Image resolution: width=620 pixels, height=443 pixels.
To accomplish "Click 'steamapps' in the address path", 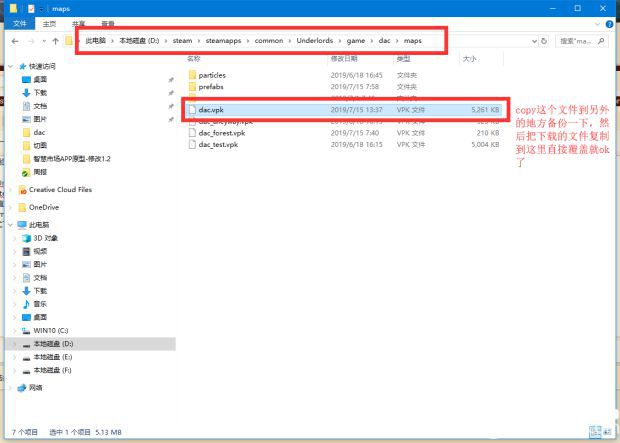I will [x=223, y=41].
